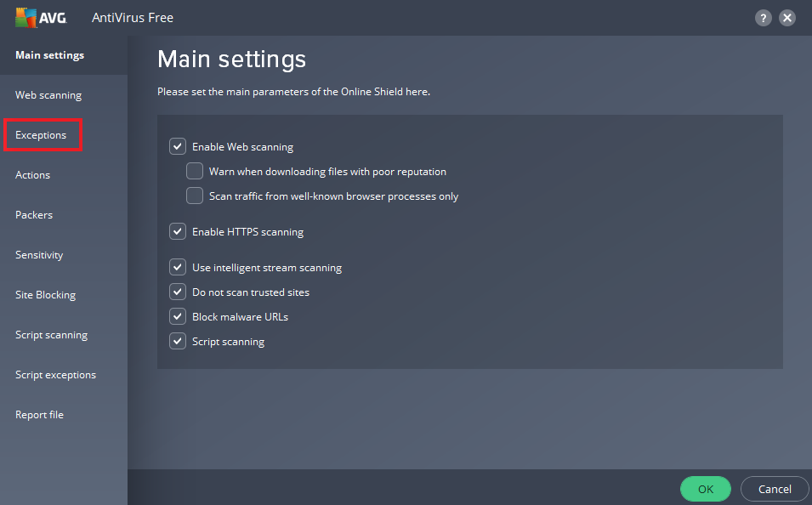This screenshot has height=505, width=812.
Task: Click the AntiVirus Free title text
Action: [x=133, y=18]
